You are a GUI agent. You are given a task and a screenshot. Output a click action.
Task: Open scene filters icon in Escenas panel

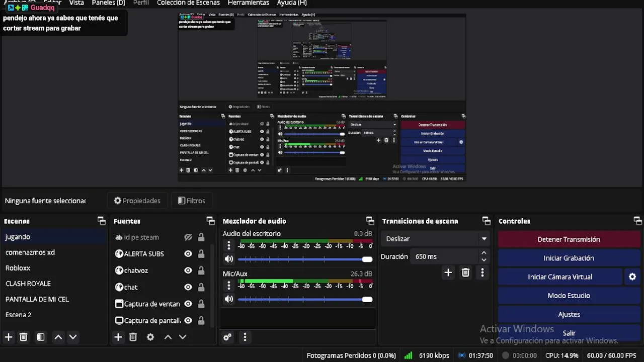pos(41,337)
